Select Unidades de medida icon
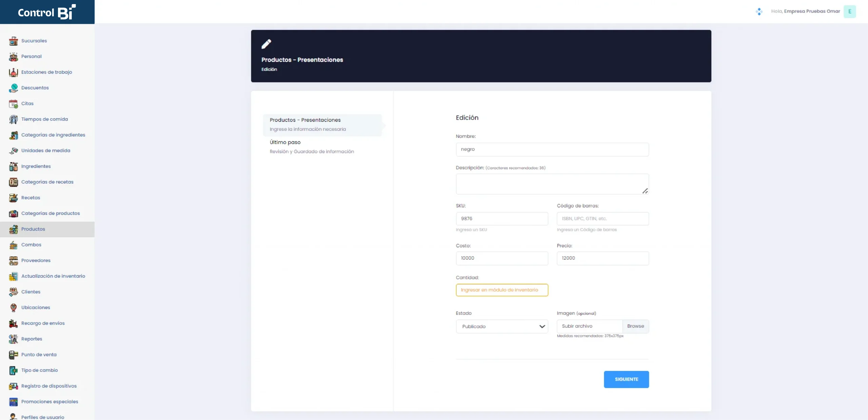 13,151
